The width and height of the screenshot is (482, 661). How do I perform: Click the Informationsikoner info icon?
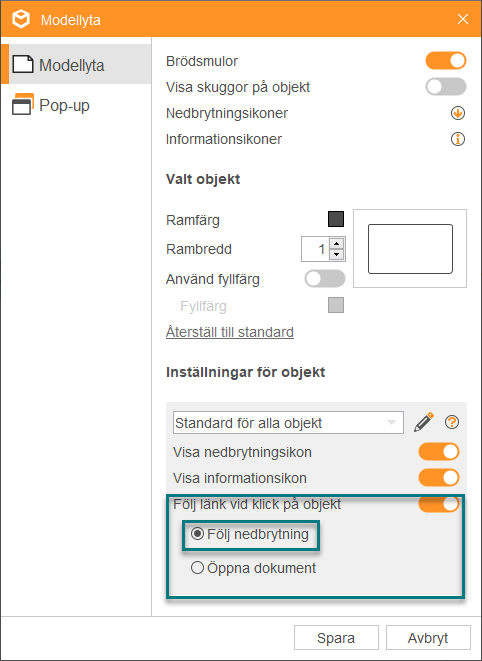click(x=458, y=139)
